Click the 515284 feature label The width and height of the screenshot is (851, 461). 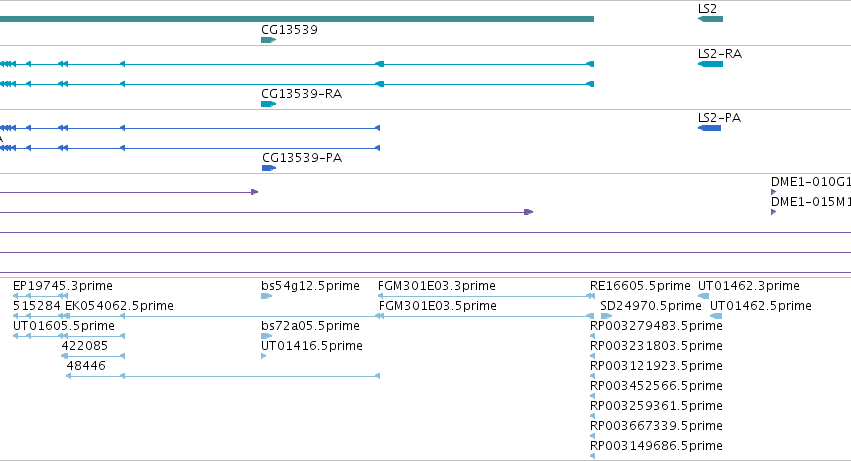(x=37, y=306)
